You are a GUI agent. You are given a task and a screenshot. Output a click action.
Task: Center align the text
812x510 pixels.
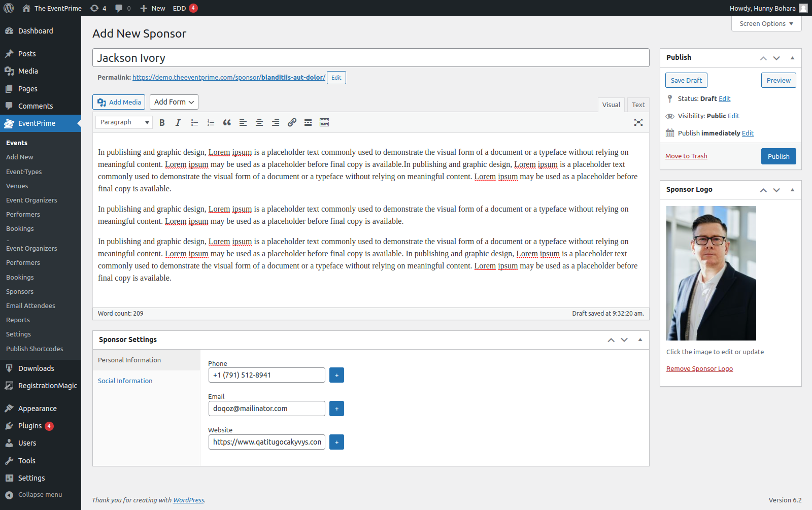click(x=259, y=122)
